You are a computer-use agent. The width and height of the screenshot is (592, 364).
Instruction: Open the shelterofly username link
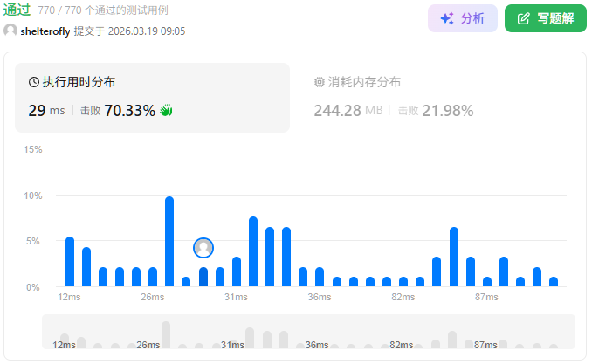(x=45, y=31)
